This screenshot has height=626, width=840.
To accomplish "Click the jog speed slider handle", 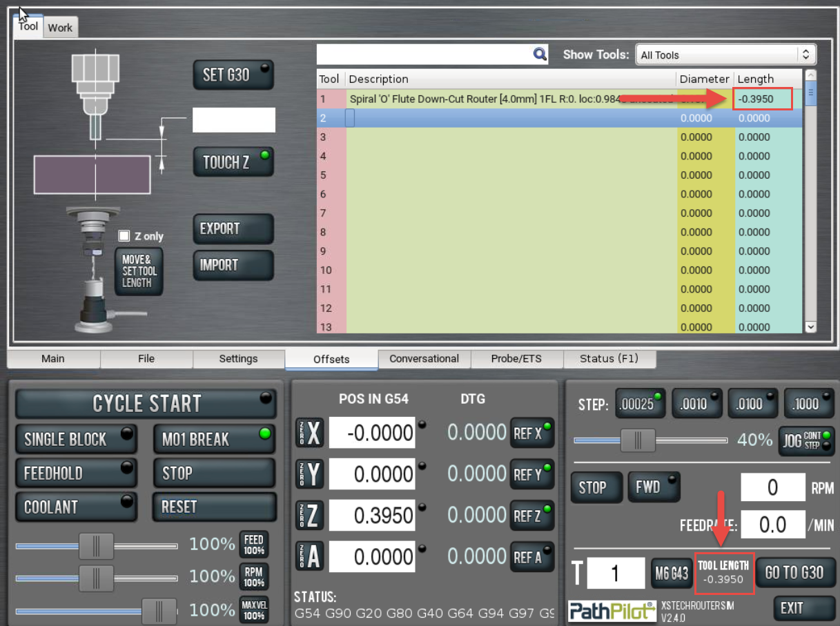I will tap(638, 440).
